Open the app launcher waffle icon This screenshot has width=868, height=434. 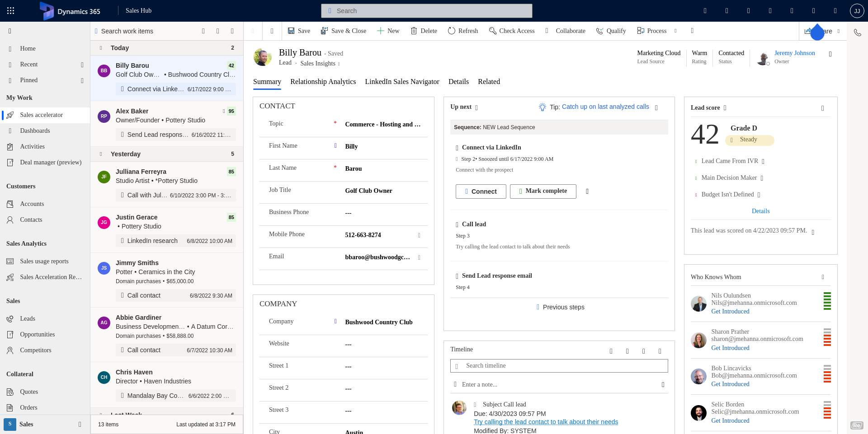[11, 11]
